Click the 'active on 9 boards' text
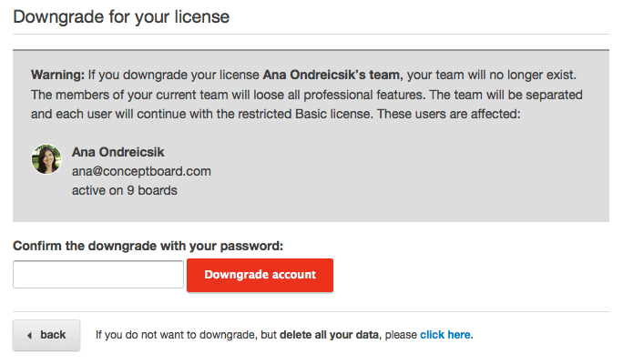The image size is (623, 364). tap(125, 190)
